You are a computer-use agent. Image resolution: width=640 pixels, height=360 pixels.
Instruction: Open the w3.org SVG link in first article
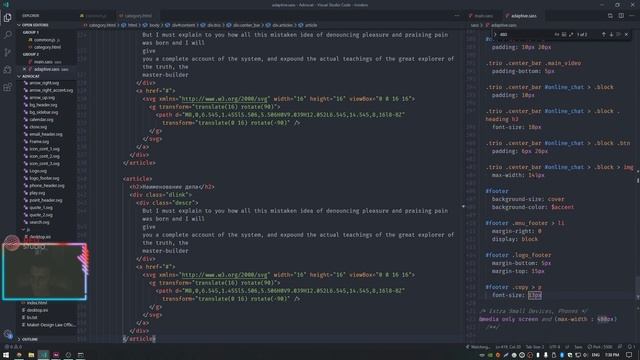224,99
